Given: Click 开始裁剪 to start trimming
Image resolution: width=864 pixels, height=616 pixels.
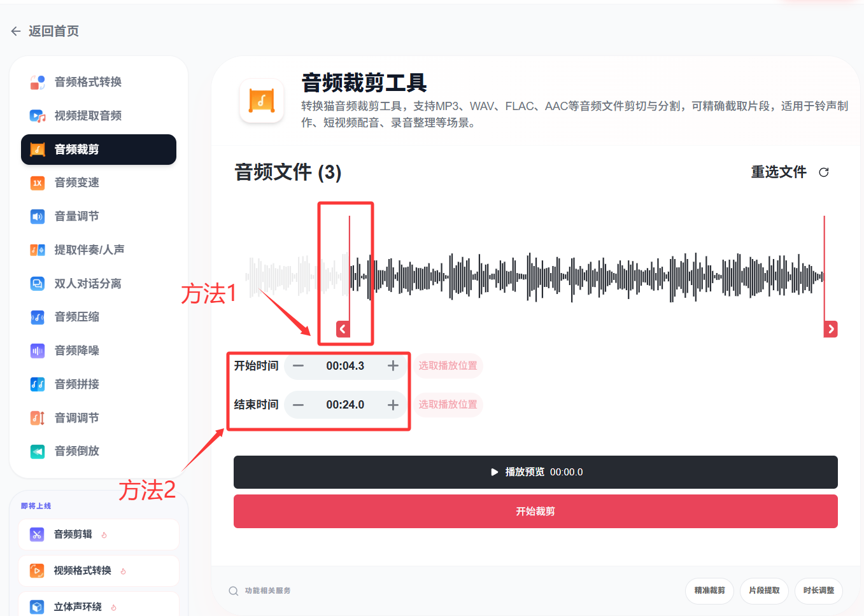Looking at the screenshot, I should pyautogui.click(x=535, y=511).
